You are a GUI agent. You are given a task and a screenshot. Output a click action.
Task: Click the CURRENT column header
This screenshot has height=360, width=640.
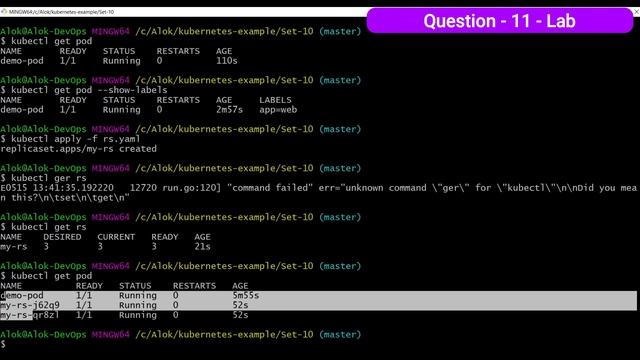click(x=116, y=237)
